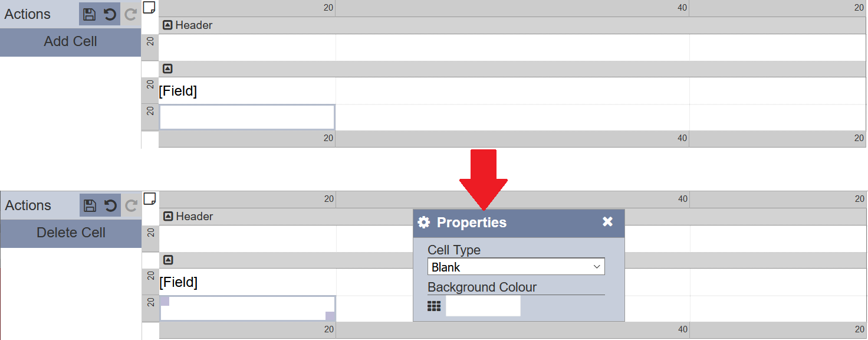Image resolution: width=868 pixels, height=340 pixels.
Task: Click the Add Cell button
Action: click(x=70, y=42)
